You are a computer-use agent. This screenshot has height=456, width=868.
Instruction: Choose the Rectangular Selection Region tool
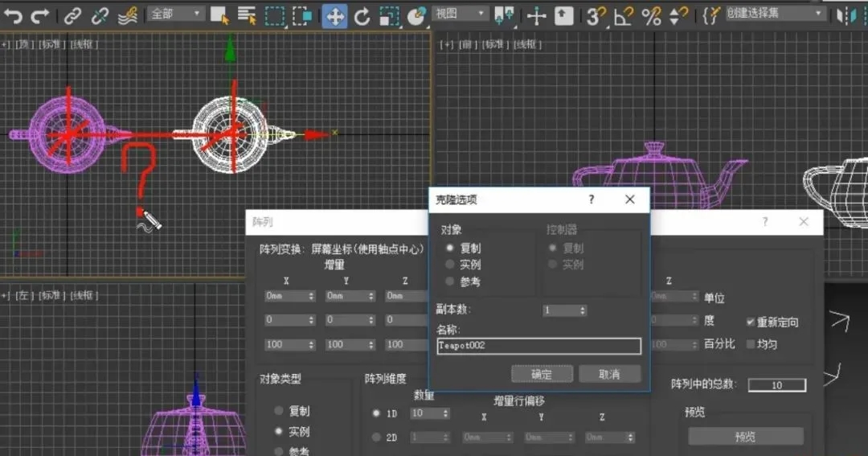click(x=275, y=15)
